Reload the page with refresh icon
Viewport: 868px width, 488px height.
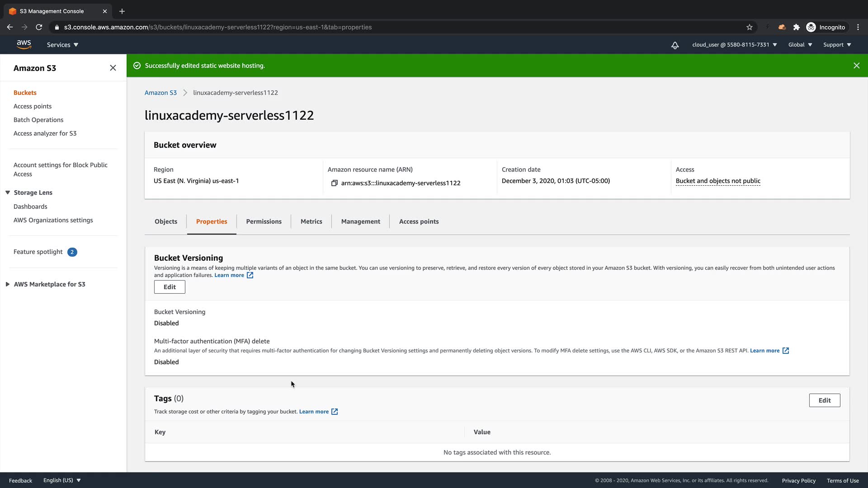pyautogui.click(x=39, y=27)
